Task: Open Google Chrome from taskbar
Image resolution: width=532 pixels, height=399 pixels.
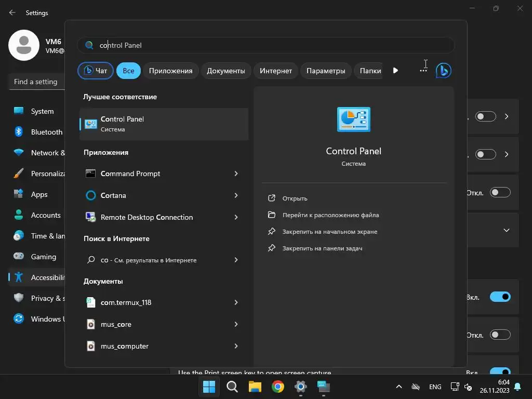Action: point(277,387)
